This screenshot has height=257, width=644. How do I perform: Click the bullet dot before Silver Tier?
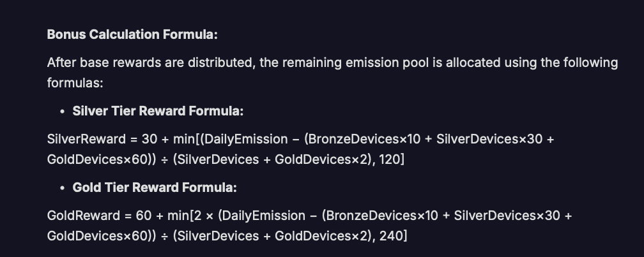(x=63, y=111)
